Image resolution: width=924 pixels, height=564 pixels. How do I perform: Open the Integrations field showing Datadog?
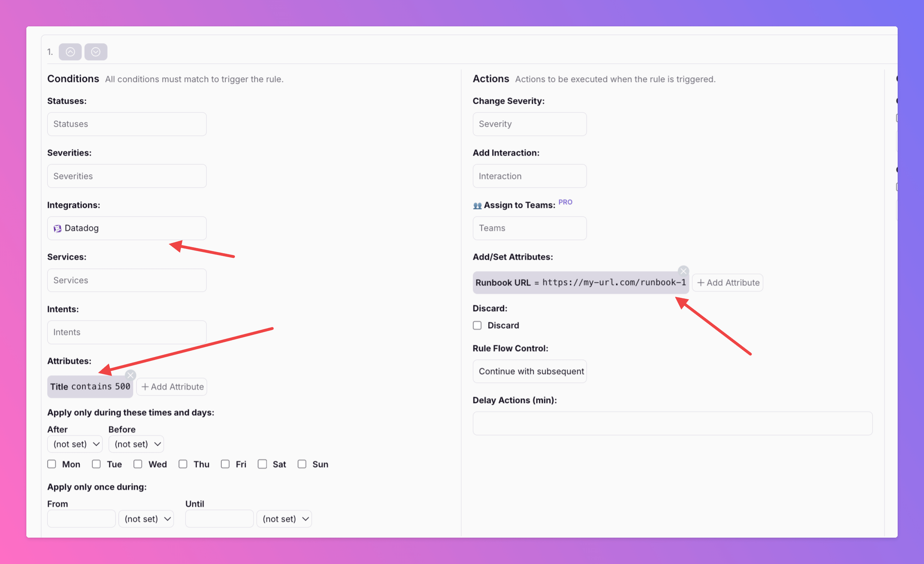(127, 228)
